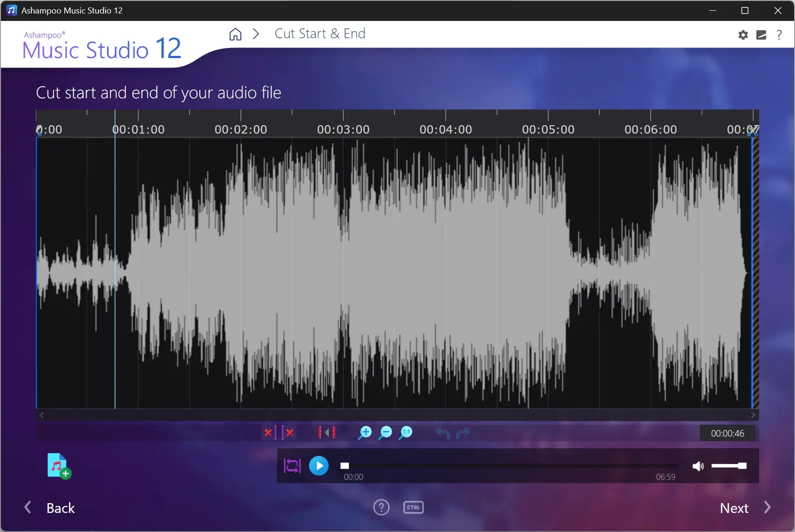Add another music file
This screenshot has height=532, width=795.
pos(58,466)
